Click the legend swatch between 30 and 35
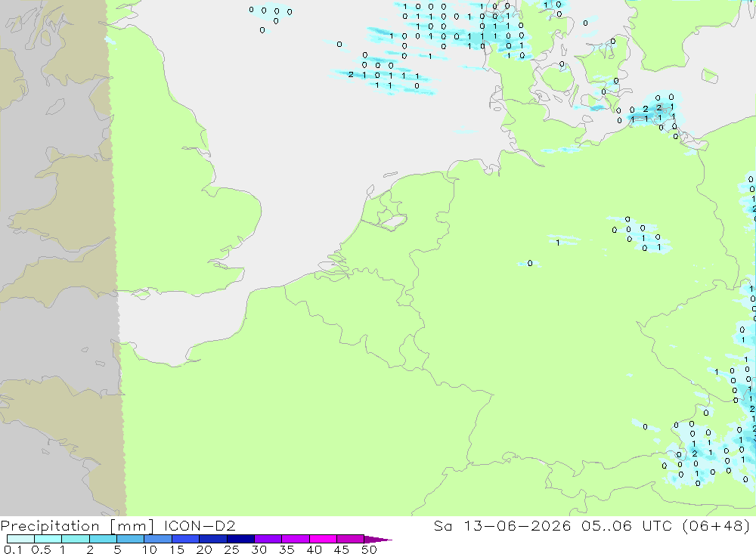 (268, 539)
